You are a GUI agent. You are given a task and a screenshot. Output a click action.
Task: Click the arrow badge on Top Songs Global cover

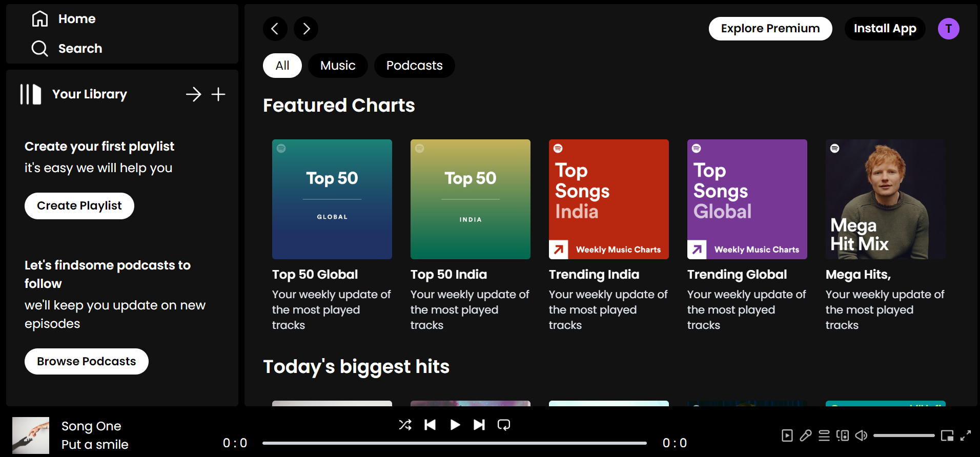point(697,250)
